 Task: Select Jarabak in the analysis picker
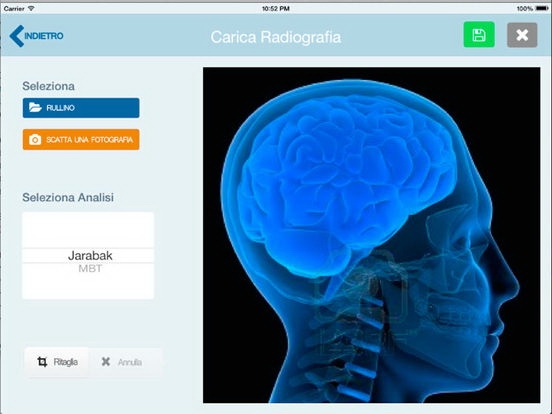tap(90, 256)
